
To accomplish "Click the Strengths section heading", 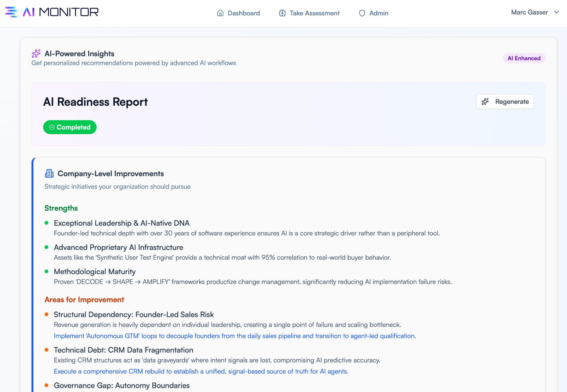I will [x=61, y=208].
